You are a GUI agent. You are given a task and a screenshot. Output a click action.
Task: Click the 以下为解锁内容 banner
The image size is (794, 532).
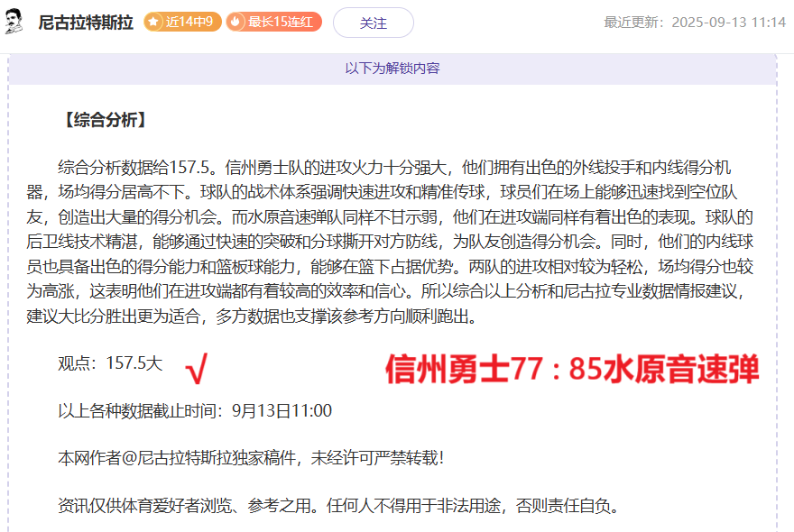point(392,69)
